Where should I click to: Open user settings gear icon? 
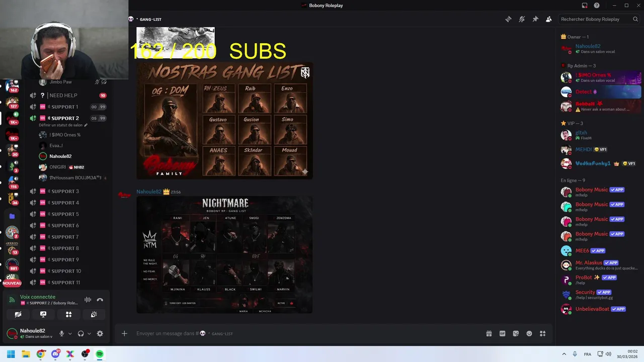pos(100,333)
